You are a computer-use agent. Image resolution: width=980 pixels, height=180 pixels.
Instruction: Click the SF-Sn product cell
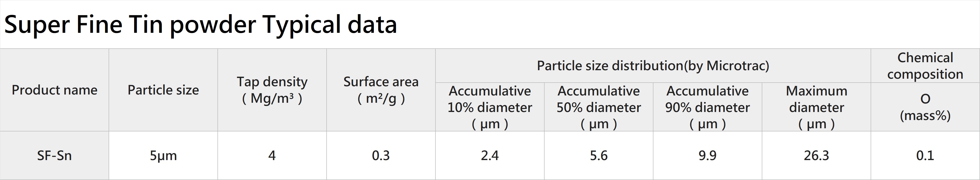pyautogui.click(x=54, y=156)
